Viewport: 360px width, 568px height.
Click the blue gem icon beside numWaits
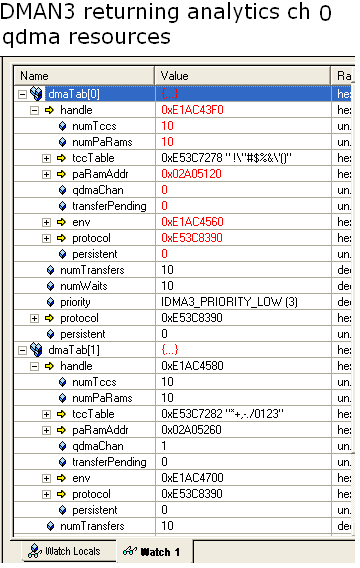point(51,286)
